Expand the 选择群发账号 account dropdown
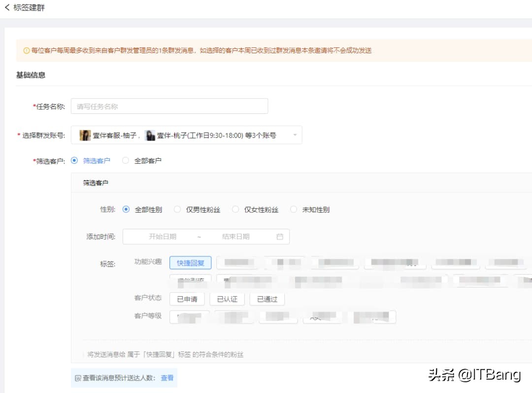 point(295,135)
